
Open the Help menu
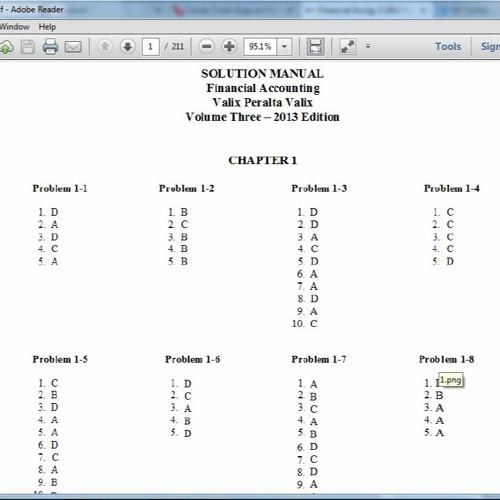(47, 27)
